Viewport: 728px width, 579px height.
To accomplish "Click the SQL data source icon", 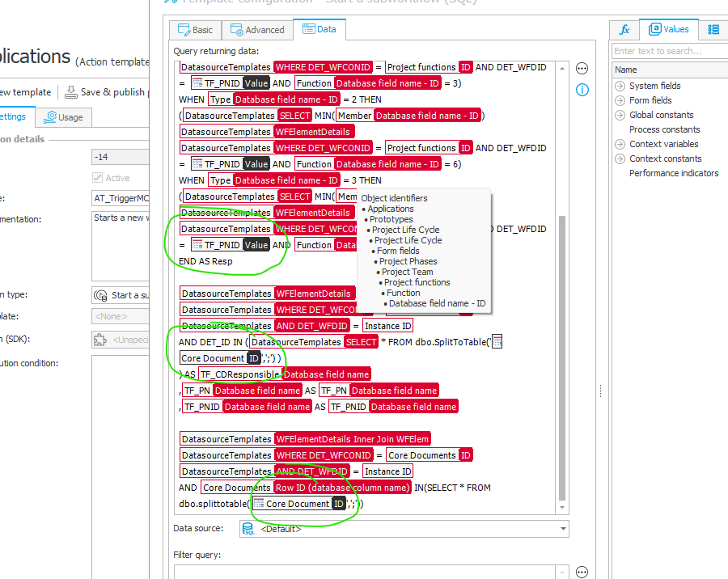I will [x=248, y=529].
